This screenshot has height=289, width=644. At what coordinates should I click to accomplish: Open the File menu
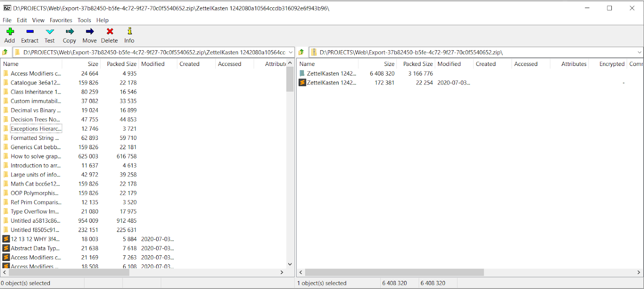(x=7, y=20)
